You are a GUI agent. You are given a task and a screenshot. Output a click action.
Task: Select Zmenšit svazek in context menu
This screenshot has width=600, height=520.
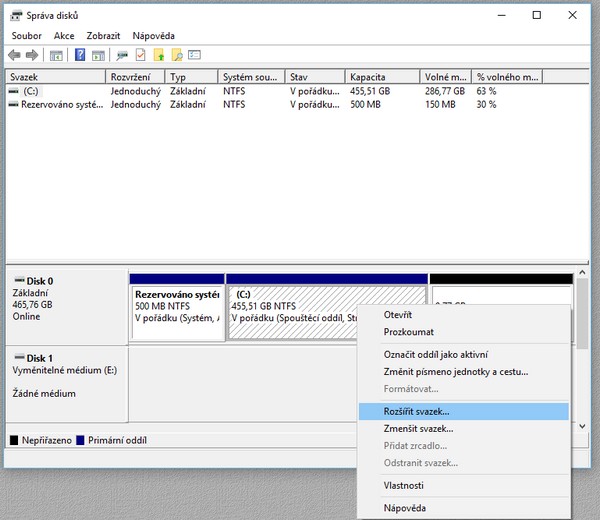418,428
